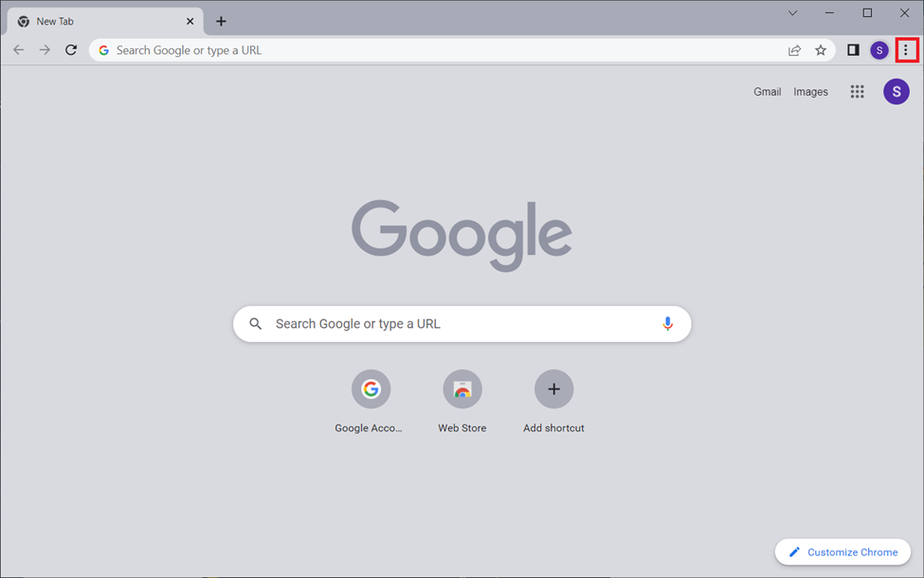
Task: Click the Google logo
Action: pyautogui.click(x=462, y=235)
